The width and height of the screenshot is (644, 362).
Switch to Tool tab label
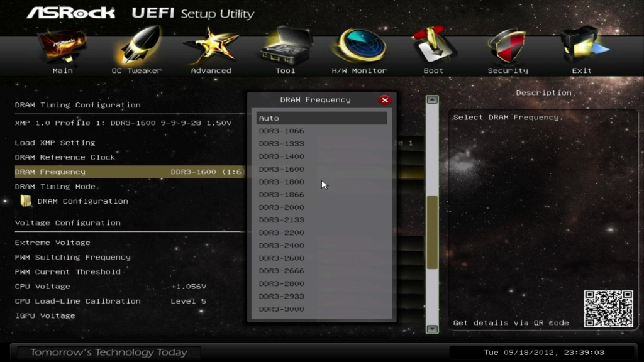point(286,70)
